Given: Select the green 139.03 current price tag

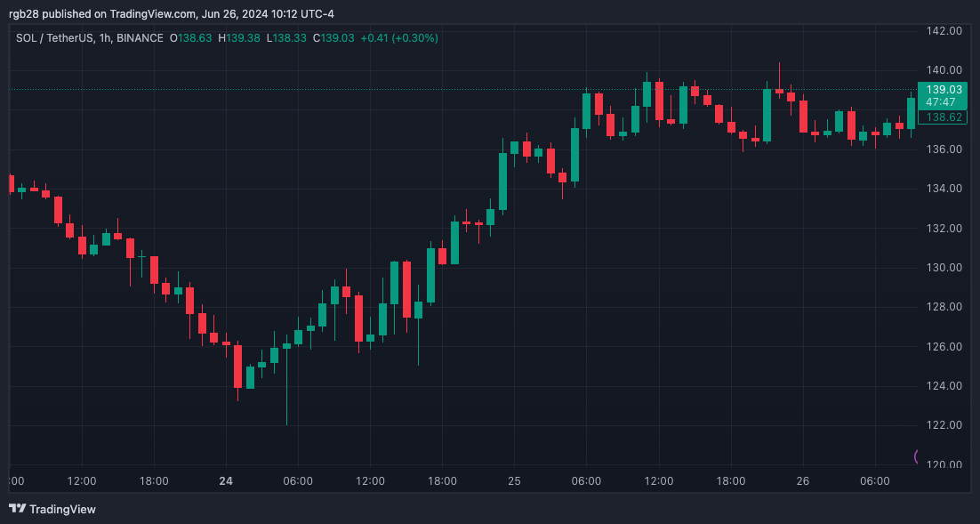Looking at the screenshot, I should pyautogui.click(x=944, y=90).
